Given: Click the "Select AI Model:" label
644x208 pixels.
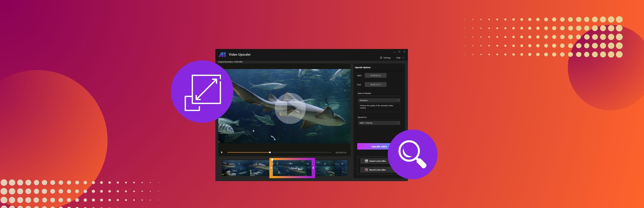Looking at the screenshot, I should (x=364, y=93).
